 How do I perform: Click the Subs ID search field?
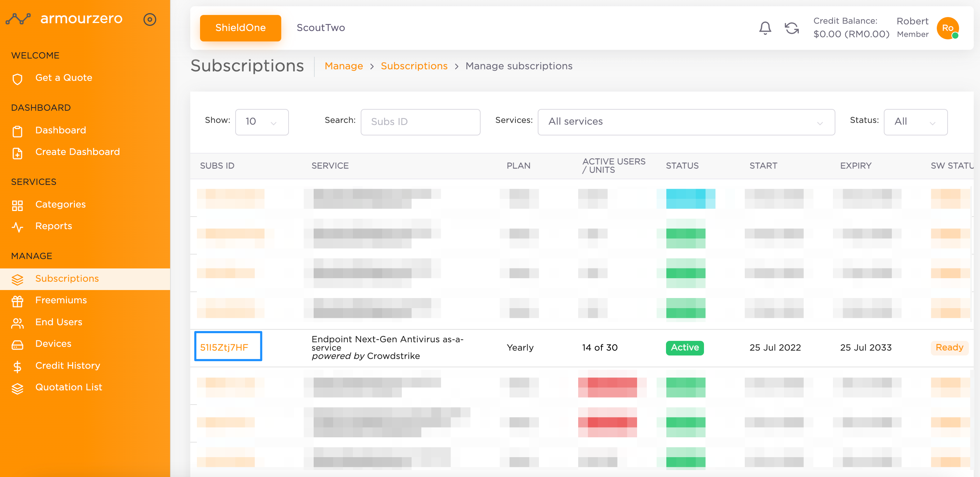click(420, 122)
